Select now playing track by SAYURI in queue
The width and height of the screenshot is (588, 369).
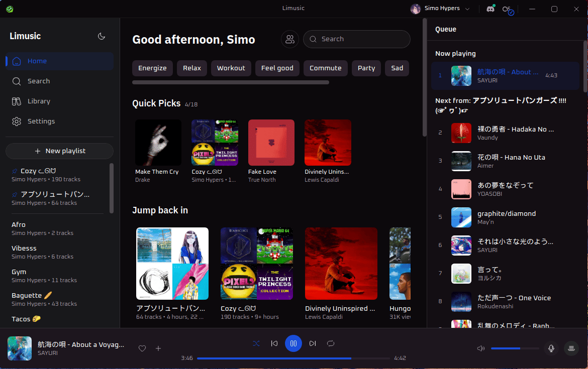point(505,76)
